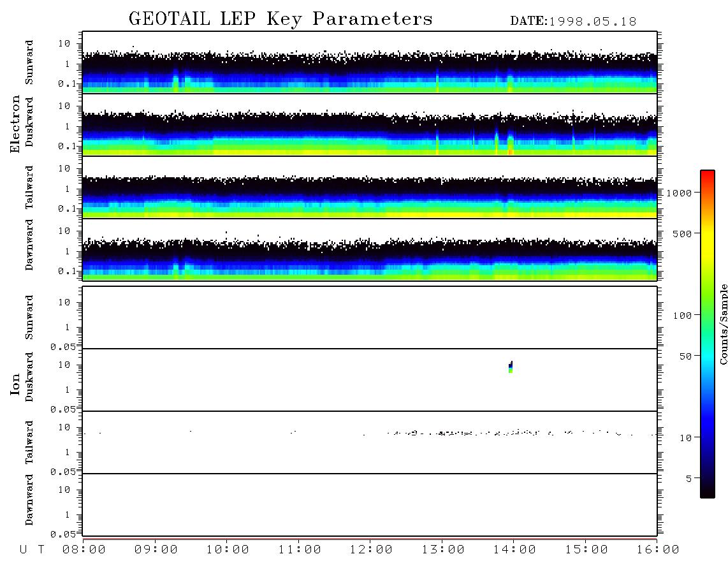Click the 500 colorbar tick label

(682, 233)
